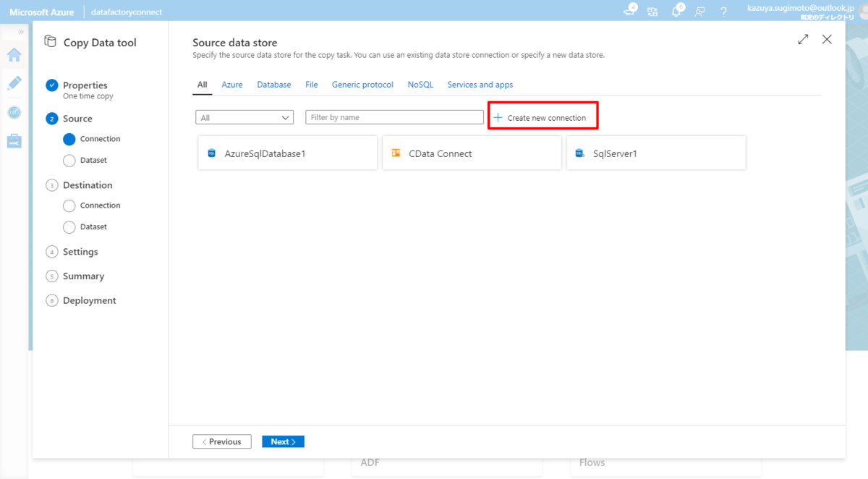
Task: Close the Copy Data tool dialog
Action: click(x=827, y=40)
